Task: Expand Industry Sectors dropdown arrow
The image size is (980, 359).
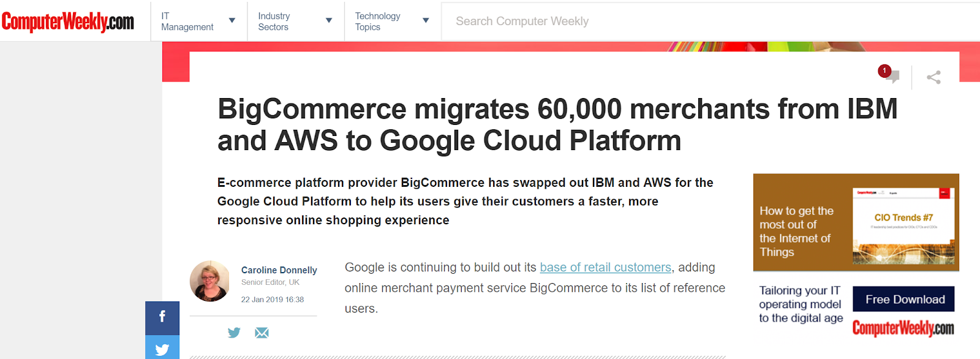Action: click(329, 21)
